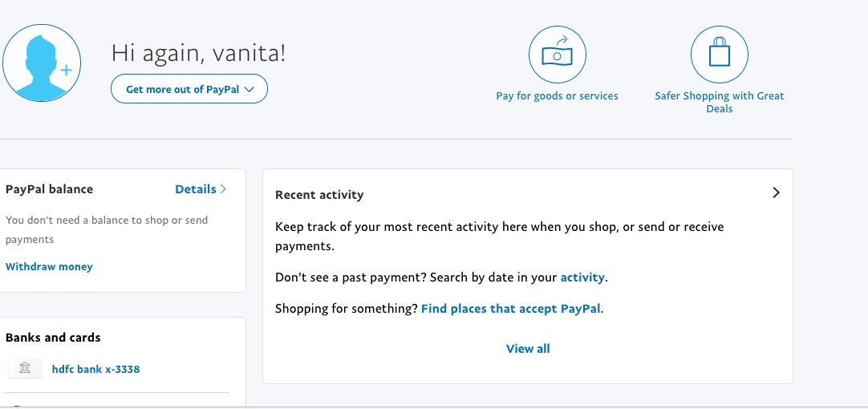Follow the blue activity link

pyautogui.click(x=582, y=277)
